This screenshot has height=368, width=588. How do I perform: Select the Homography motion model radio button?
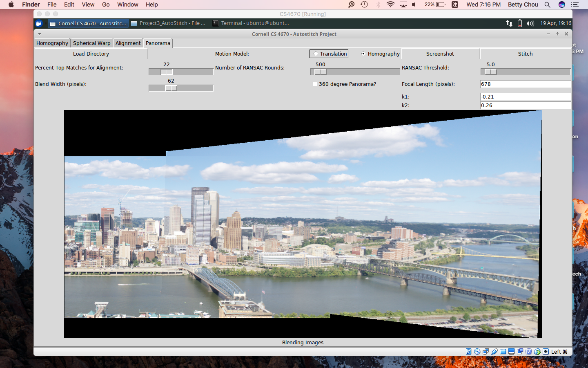click(x=363, y=54)
